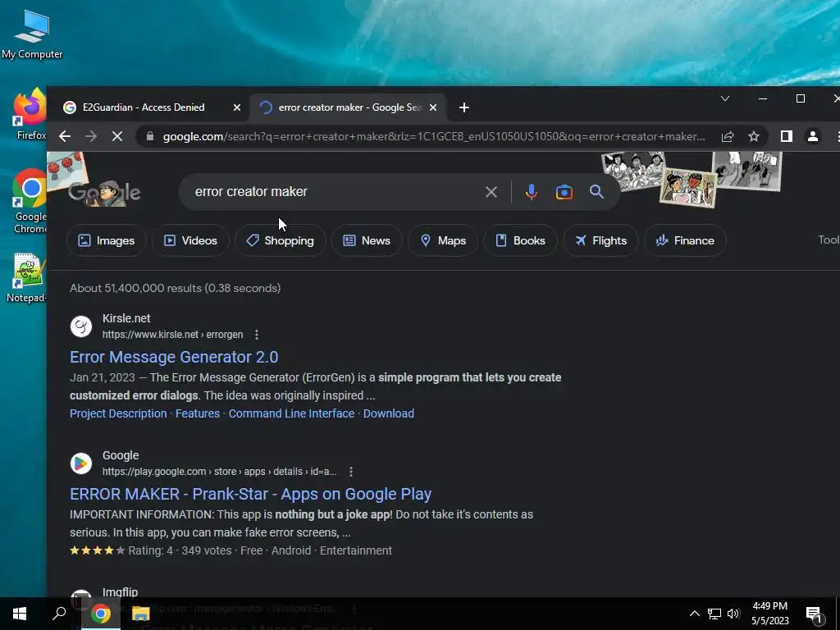Click the Kirsle.net site favicon
This screenshot has width=840, height=630.
[x=81, y=326]
